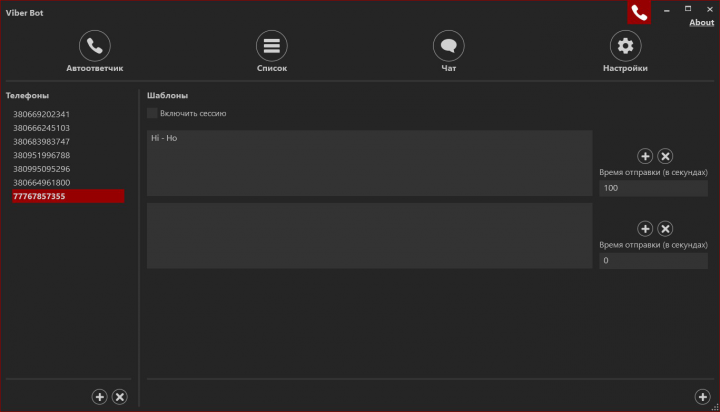Viewport: 720px width, 412px height.
Task: Add a new phone number with plus icon
Action: (100, 397)
